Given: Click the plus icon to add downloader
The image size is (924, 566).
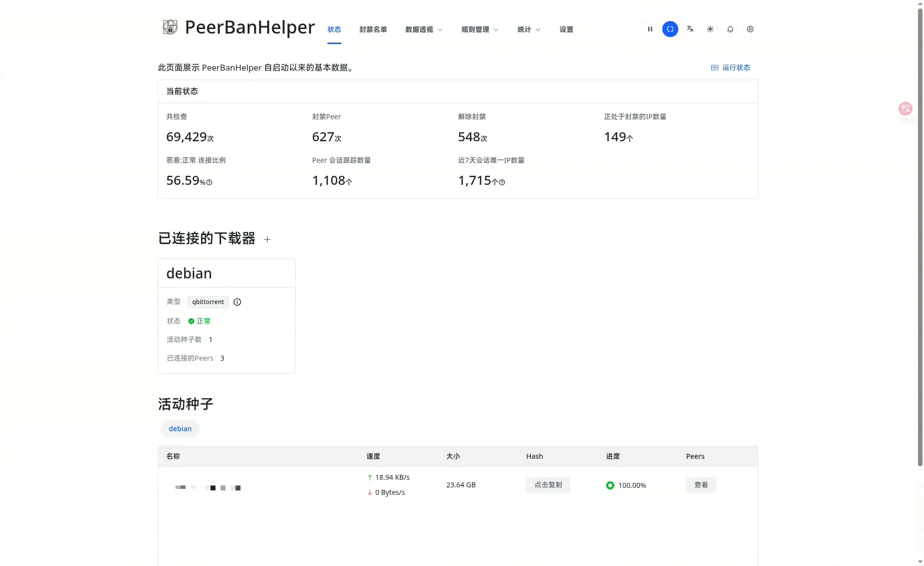Looking at the screenshot, I should [267, 239].
